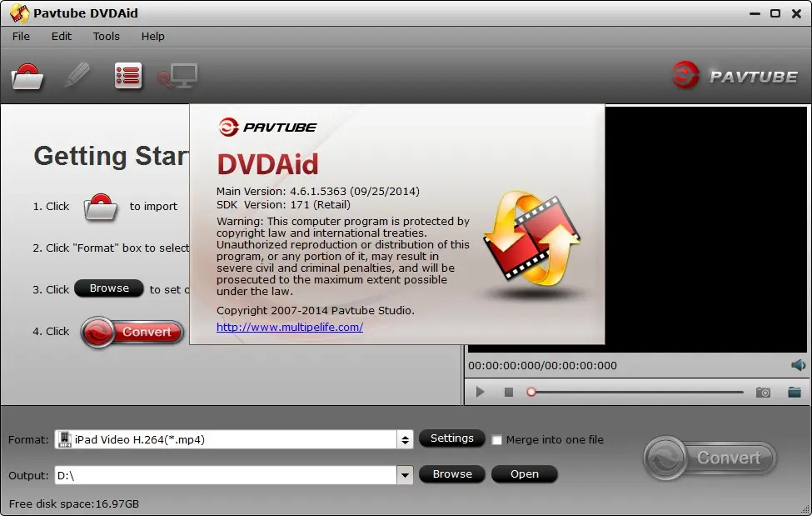Click the Edit pencil toolbar icon
Image resolution: width=812 pixels, height=516 pixels.
tap(77, 76)
